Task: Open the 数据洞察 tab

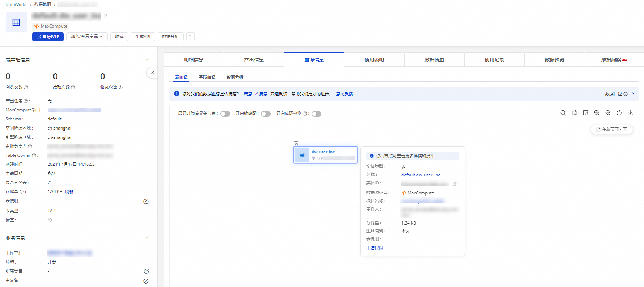Action: tap(614, 60)
